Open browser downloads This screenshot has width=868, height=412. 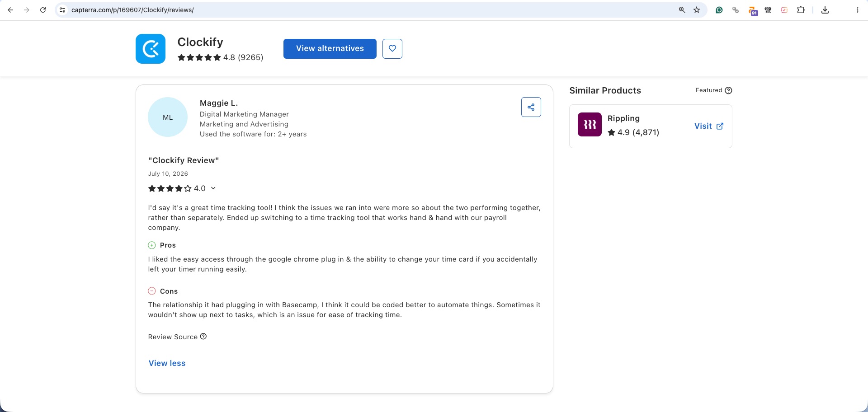pos(825,10)
